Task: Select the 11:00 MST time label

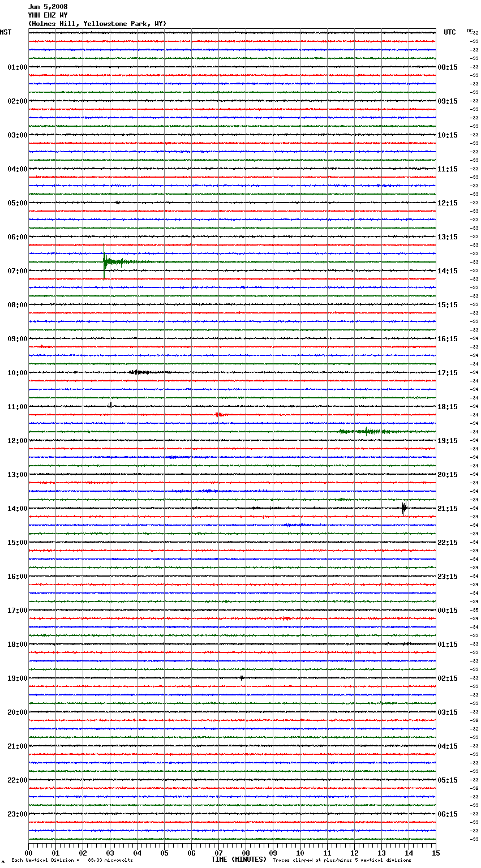Action: [18, 407]
